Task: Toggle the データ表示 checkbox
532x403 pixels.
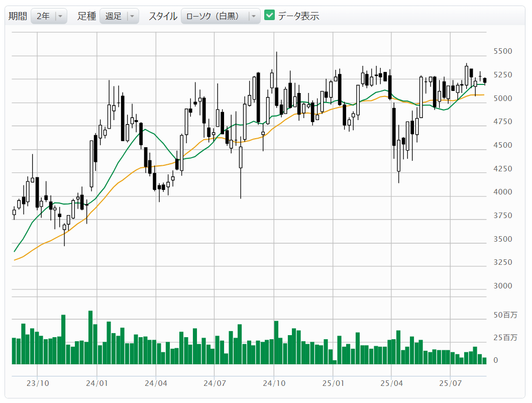Action: (x=270, y=16)
